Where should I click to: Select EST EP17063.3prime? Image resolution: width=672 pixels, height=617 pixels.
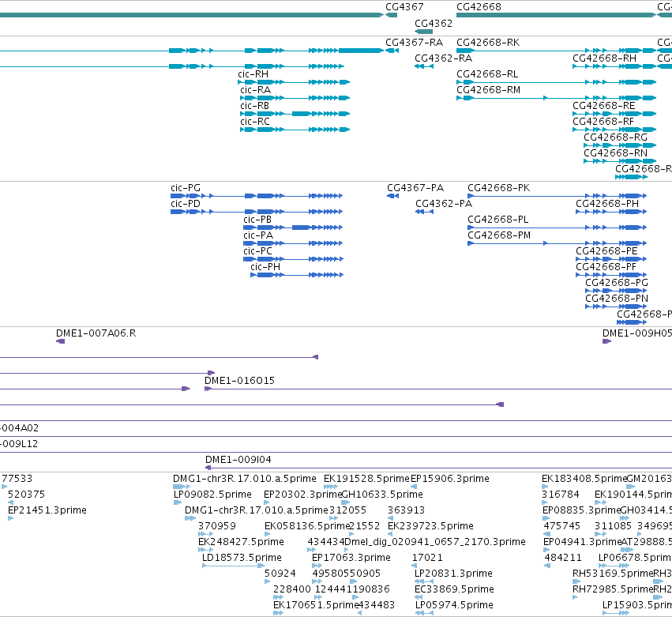[x=351, y=558]
